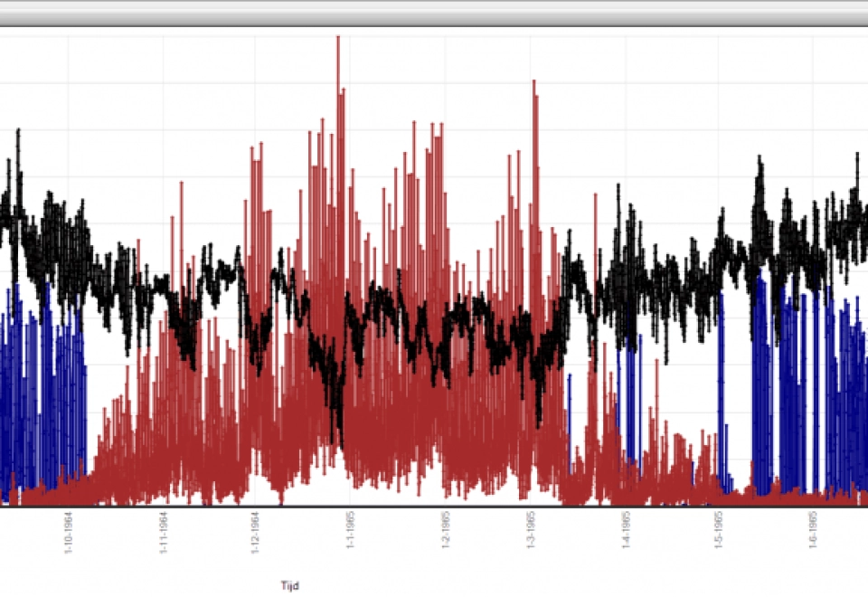Click the gray title bar above the chart

[434, 12]
